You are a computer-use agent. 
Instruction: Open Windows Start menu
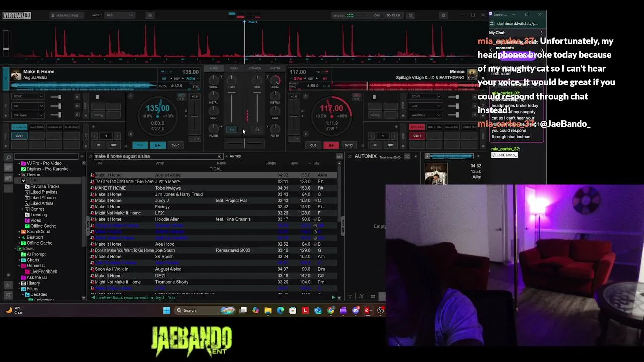(x=166, y=310)
